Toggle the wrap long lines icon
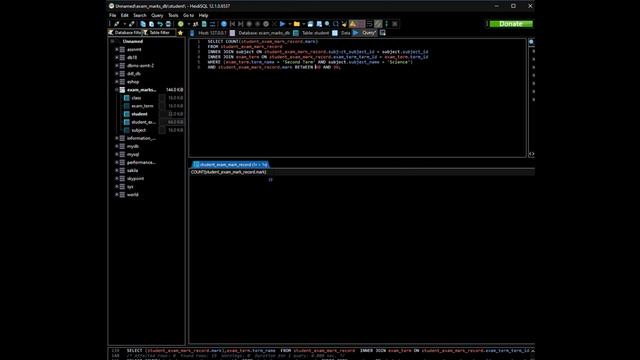 pos(369,24)
